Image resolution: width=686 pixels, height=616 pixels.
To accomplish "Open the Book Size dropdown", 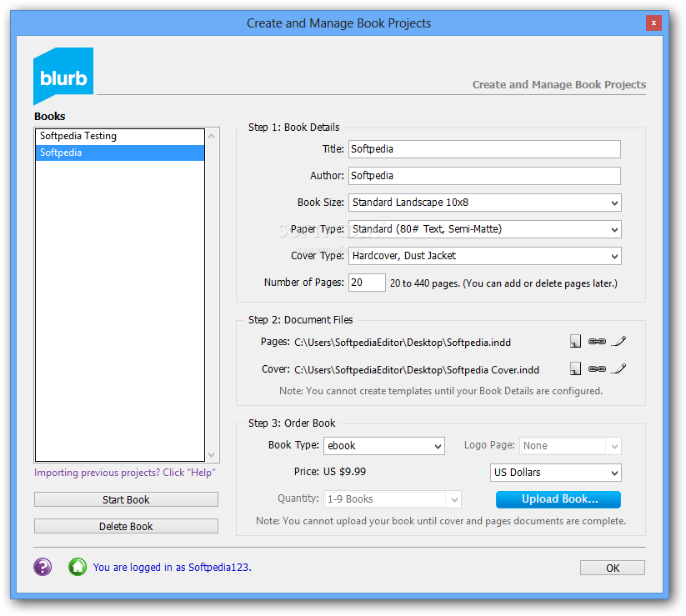I will pyautogui.click(x=485, y=203).
